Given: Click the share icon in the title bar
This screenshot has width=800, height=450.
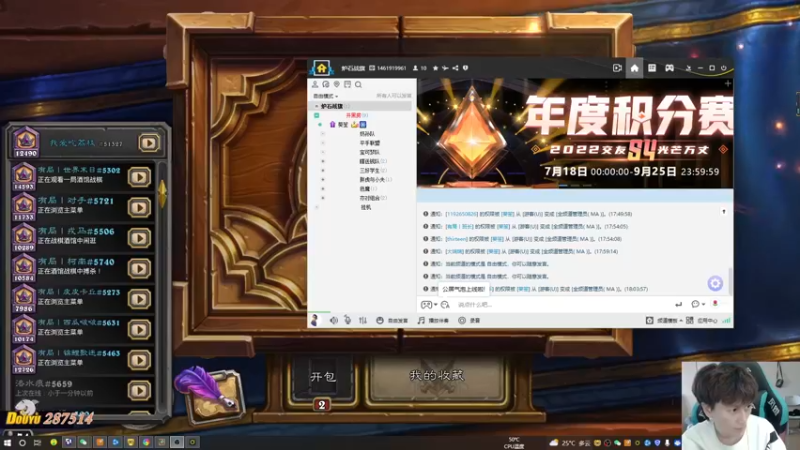Looking at the screenshot, I should [455, 68].
